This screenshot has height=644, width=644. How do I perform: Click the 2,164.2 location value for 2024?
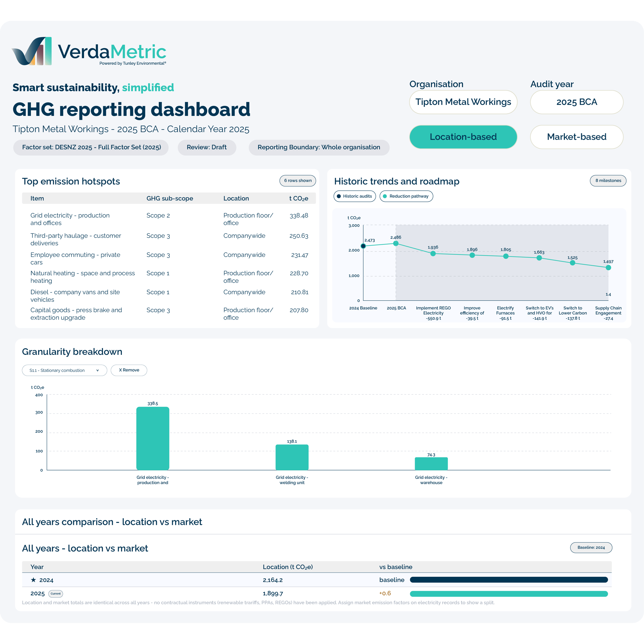[x=272, y=580]
